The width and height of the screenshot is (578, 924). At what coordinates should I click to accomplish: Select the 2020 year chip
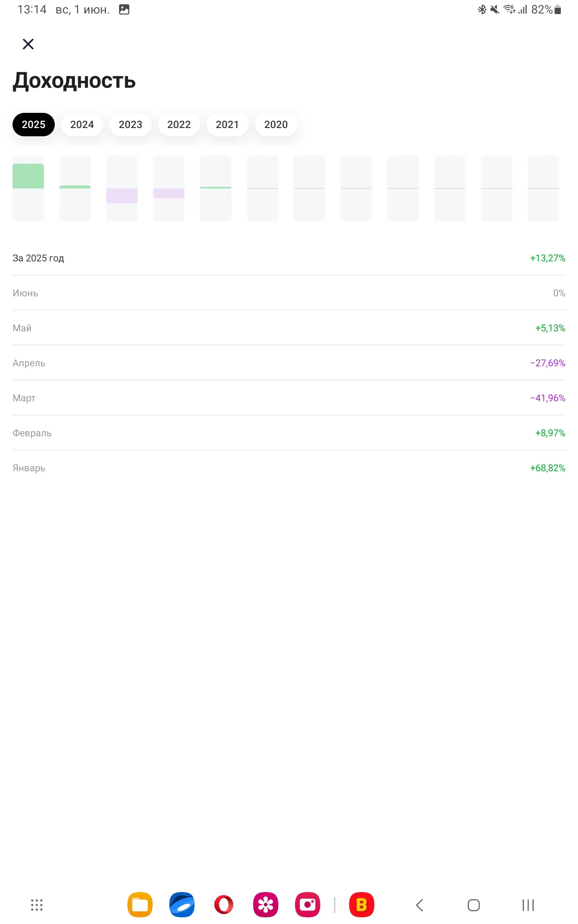pyautogui.click(x=276, y=125)
